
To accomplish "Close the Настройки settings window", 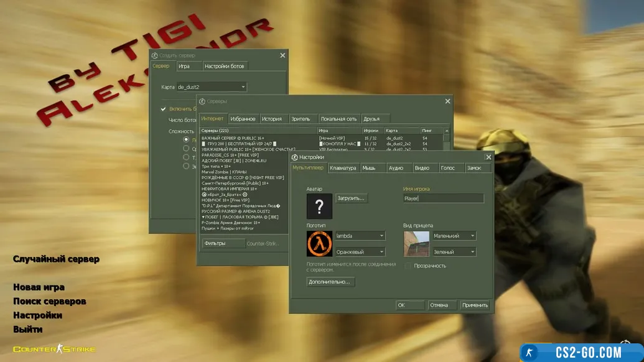I will pyautogui.click(x=488, y=157).
